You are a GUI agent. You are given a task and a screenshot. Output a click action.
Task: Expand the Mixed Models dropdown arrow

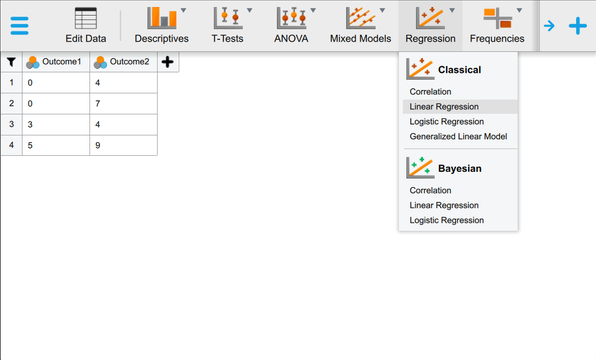[382, 10]
